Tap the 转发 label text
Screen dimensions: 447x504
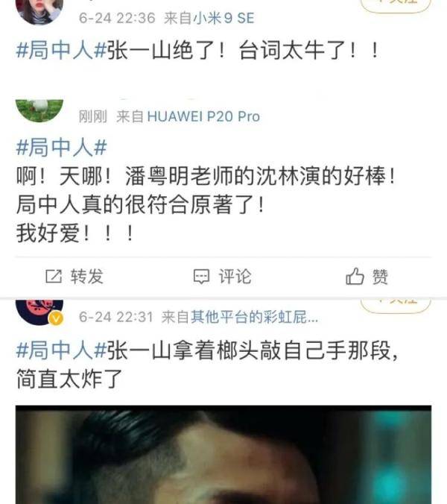87,277
